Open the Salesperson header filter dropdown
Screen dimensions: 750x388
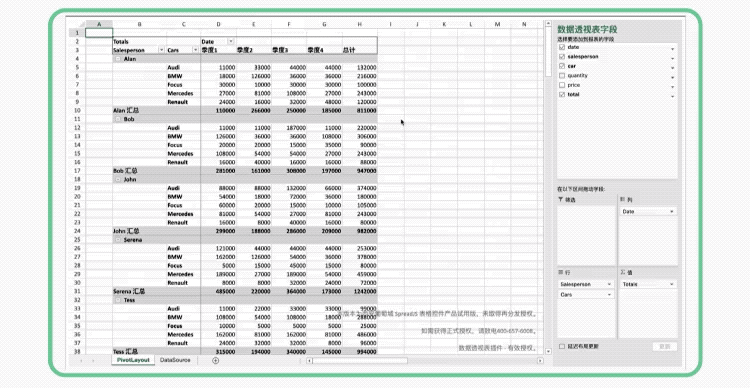(161, 50)
